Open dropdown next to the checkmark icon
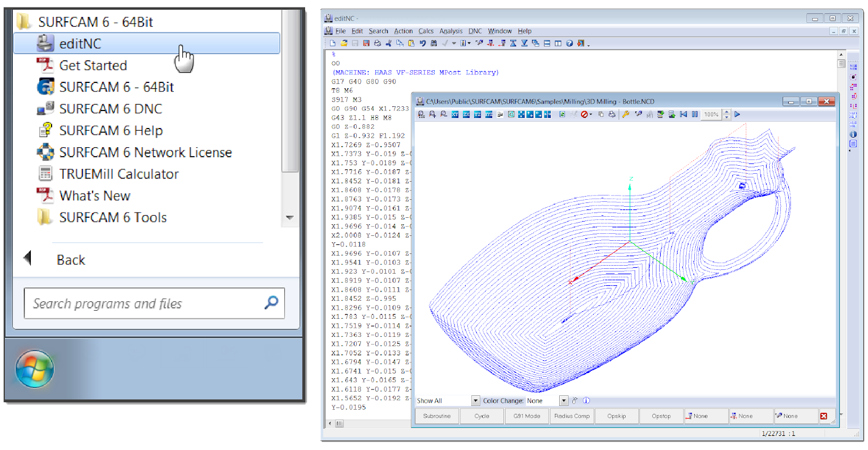This screenshot has height=450, width=868. (454, 44)
